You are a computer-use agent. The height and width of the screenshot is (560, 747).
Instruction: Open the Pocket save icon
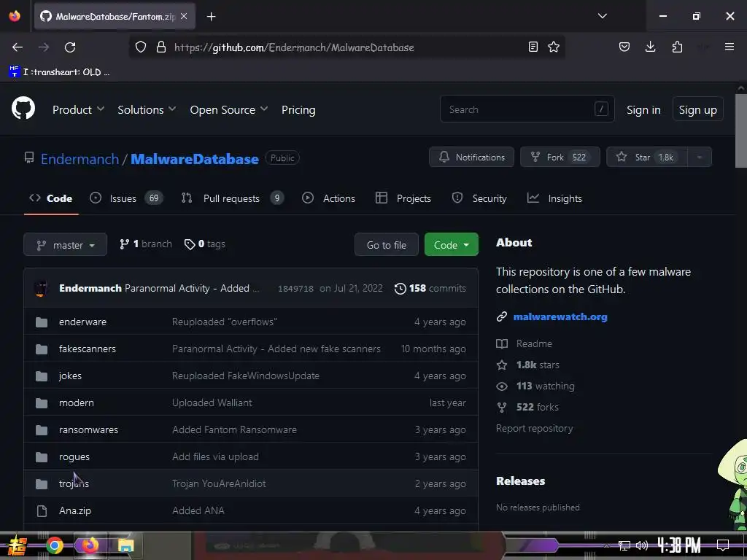(x=624, y=47)
